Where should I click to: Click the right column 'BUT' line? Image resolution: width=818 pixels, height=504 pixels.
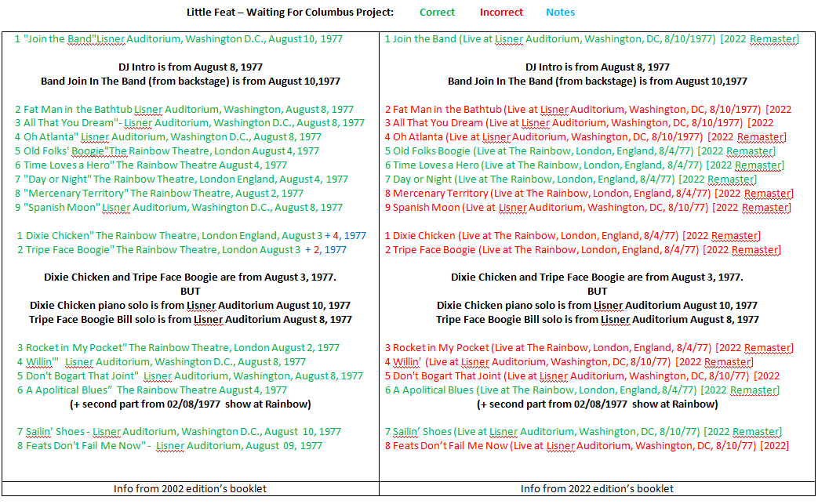[598, 292]
